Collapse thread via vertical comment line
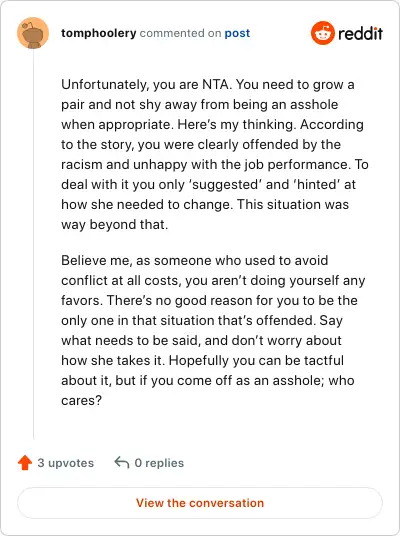Viewport: 400px width, 536px height. coord(34,244)
